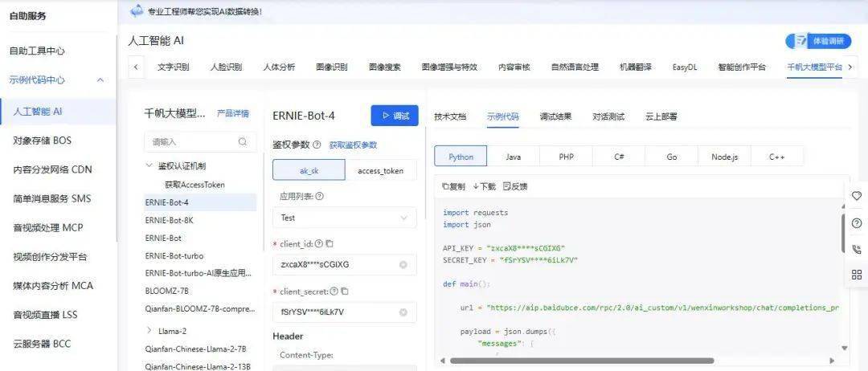Open the 获取鉴权参数 link
The height and width of the screenshot is (371, 868).
point(353,145)
